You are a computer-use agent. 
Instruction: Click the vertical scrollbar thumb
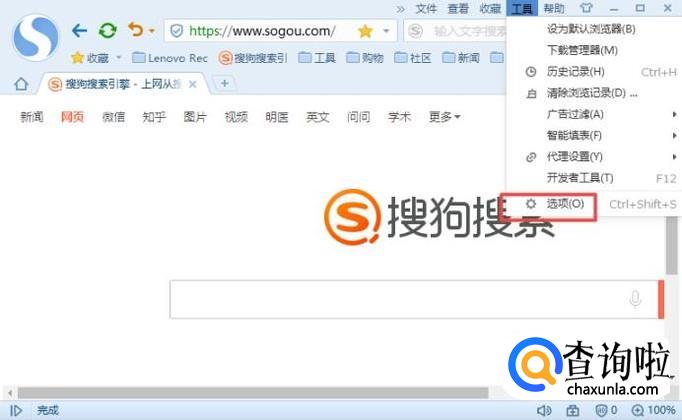[672, 247]
